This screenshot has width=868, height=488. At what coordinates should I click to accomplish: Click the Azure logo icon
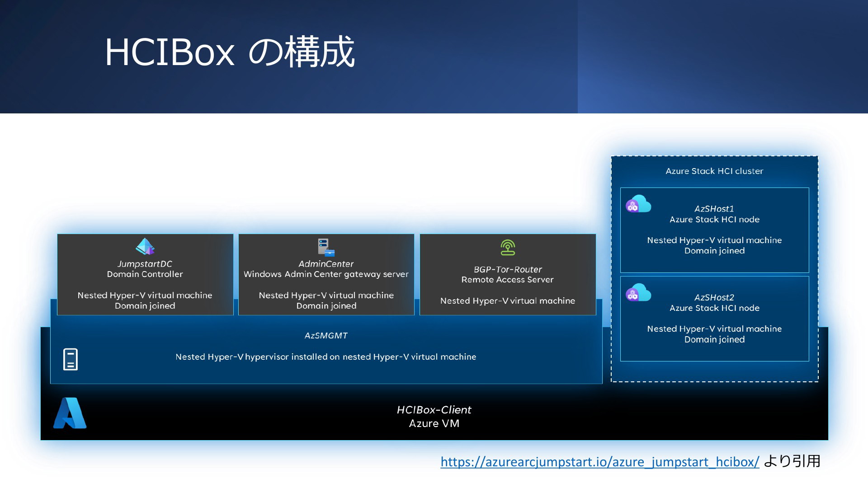[70, 413]
